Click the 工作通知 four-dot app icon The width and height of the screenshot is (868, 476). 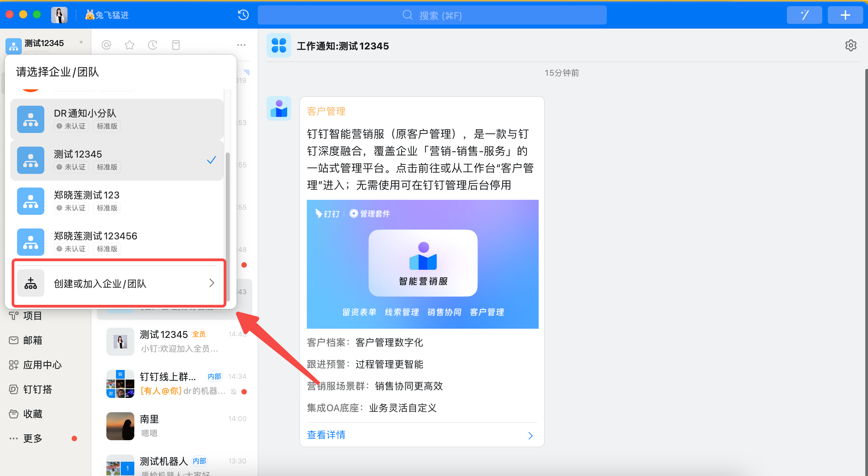tap(279, 45)
